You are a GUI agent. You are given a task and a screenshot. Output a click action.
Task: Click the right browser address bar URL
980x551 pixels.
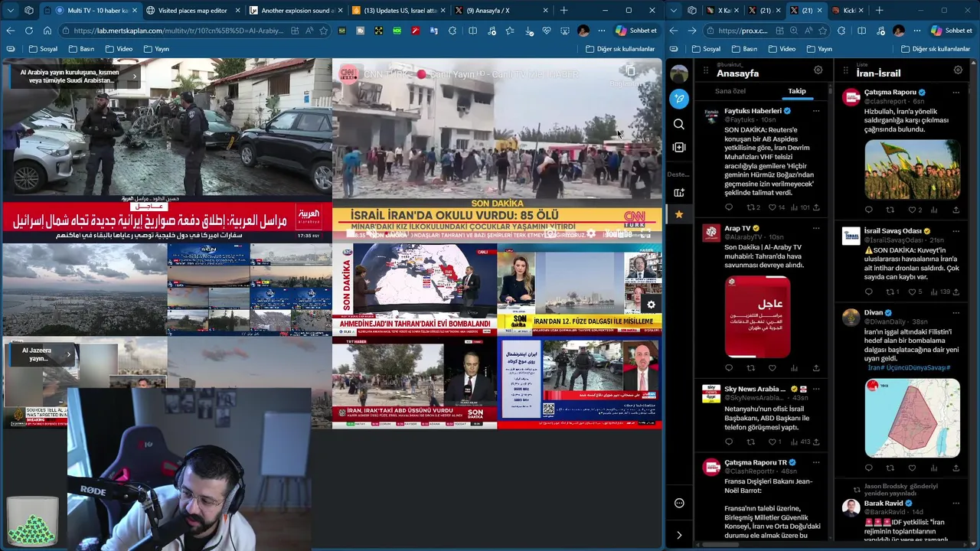(743, 31)
